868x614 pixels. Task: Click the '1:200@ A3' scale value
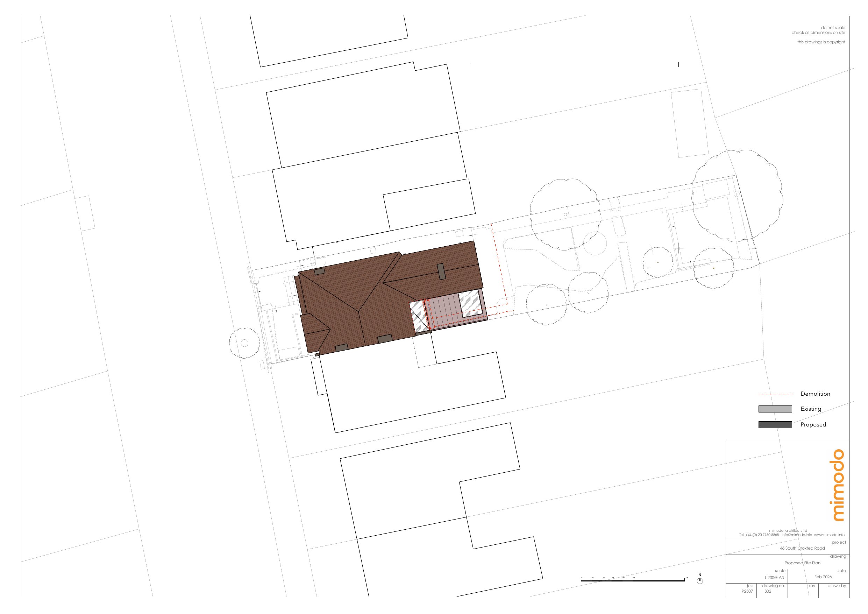pyautogui.click(x=774, y=578)
